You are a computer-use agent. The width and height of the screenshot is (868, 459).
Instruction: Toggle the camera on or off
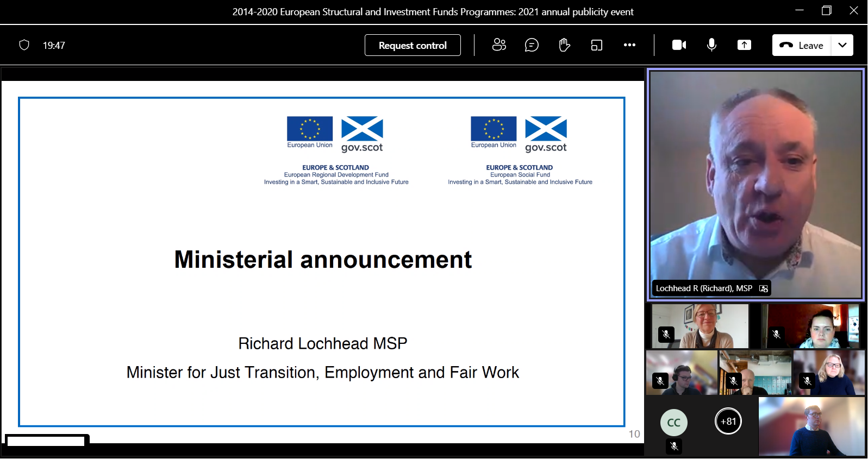(679, 45)
